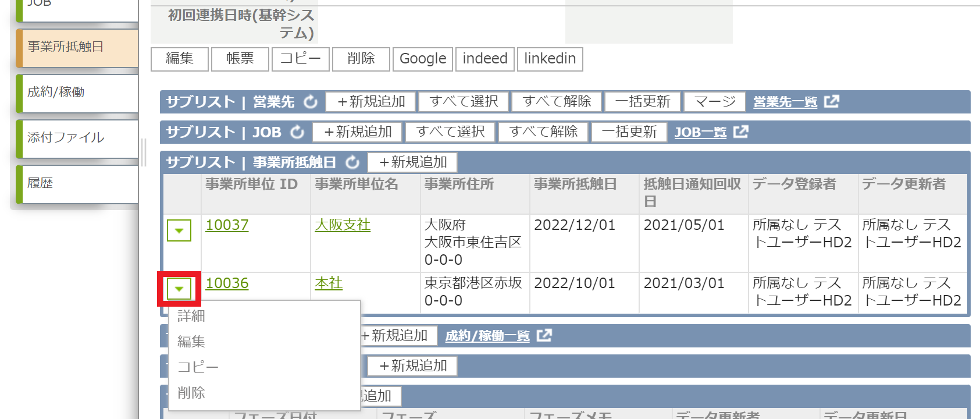Screen dimensions: 980x419
Task: Toggle row menu for record 10036
Action: click(x=179, y=289)
